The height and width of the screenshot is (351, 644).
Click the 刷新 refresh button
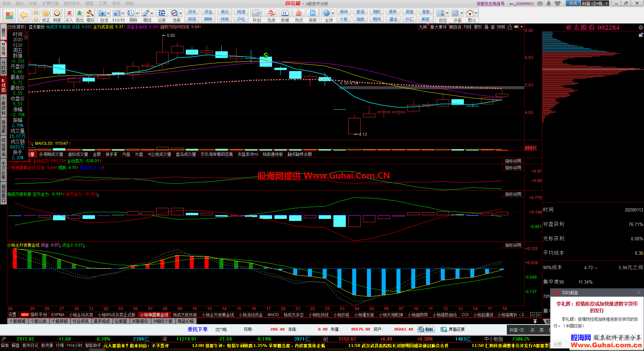tap(426, 330)
